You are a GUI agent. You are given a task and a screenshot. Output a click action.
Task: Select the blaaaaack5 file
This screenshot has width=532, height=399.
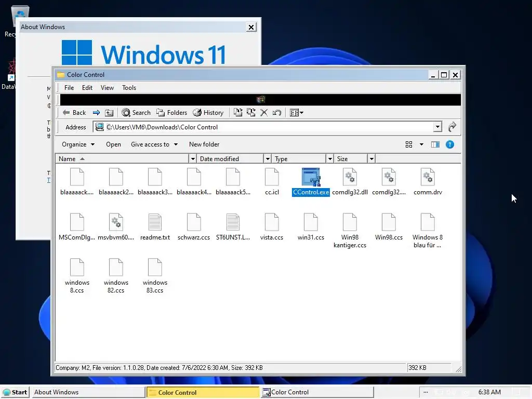[x=233, y=182]
